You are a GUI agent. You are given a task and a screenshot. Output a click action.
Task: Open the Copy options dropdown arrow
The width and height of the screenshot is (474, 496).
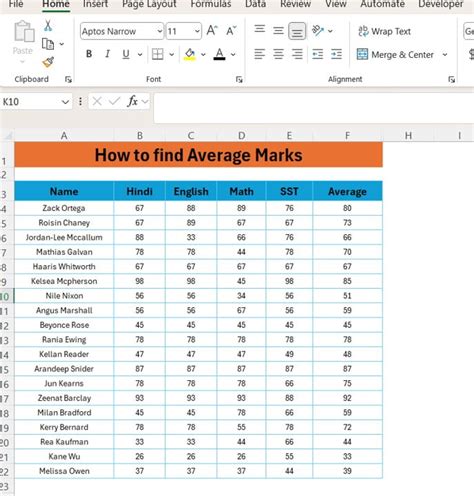pyautogui.click(x=62, y=44)
